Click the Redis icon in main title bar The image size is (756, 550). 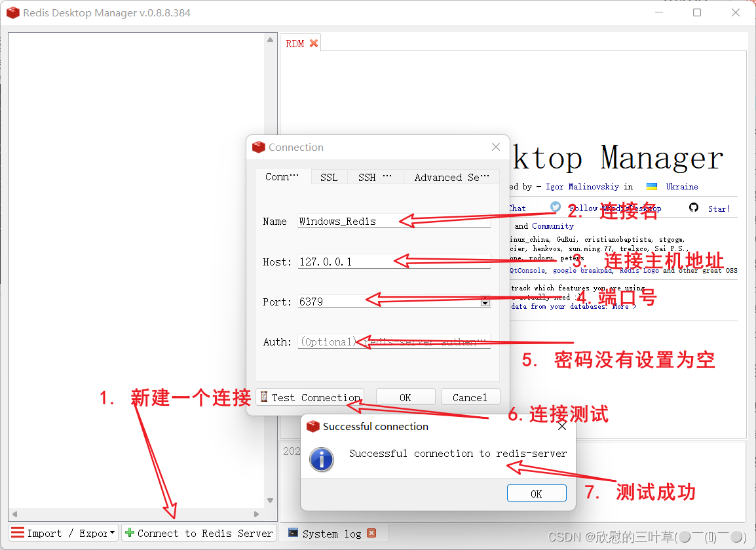(13, 13)
